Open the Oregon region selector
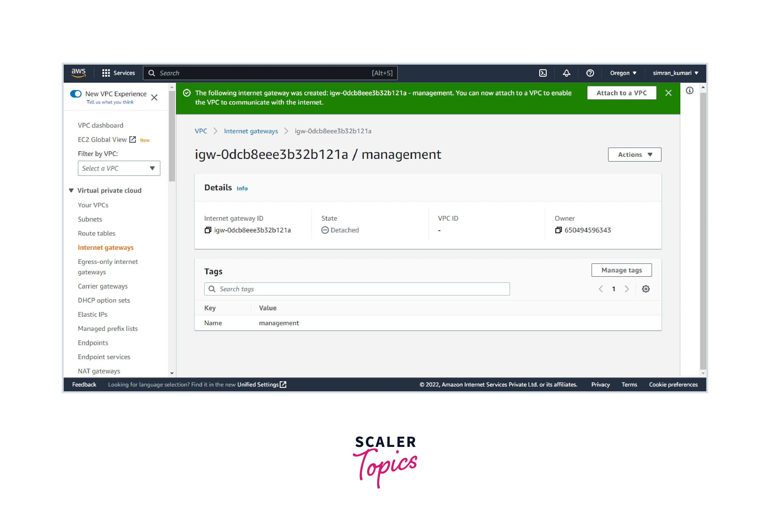 [623, 73]
